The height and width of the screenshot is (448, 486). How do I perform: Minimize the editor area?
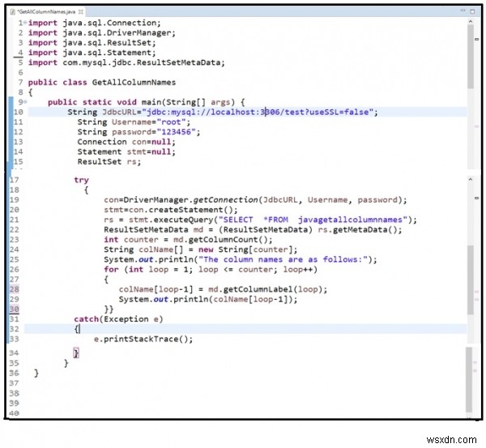click(x=463, y=11)
